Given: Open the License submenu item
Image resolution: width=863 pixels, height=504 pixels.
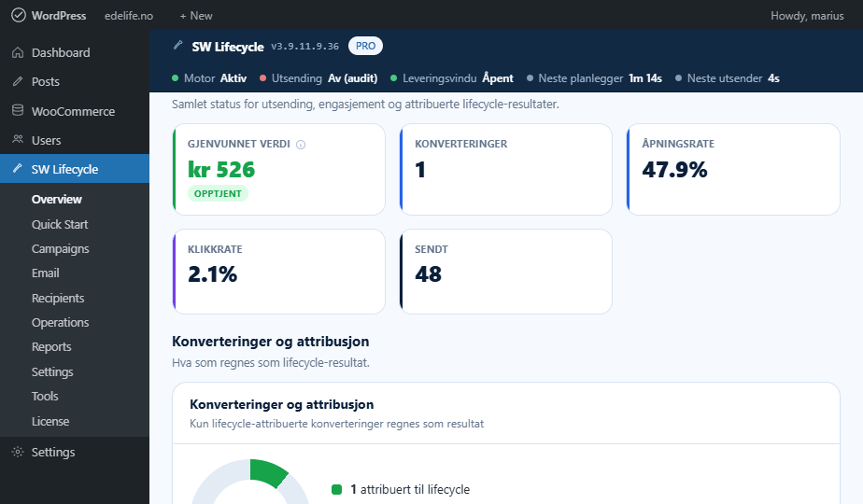Looking at the screenshot, I should 50,422.
